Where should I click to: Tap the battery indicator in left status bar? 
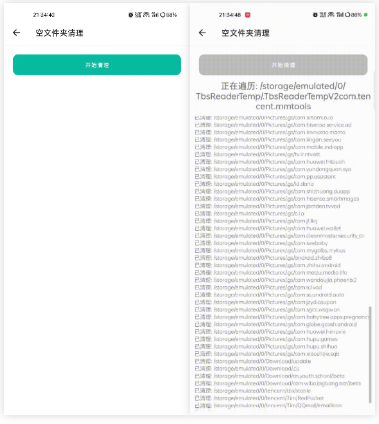pos(168,15)
